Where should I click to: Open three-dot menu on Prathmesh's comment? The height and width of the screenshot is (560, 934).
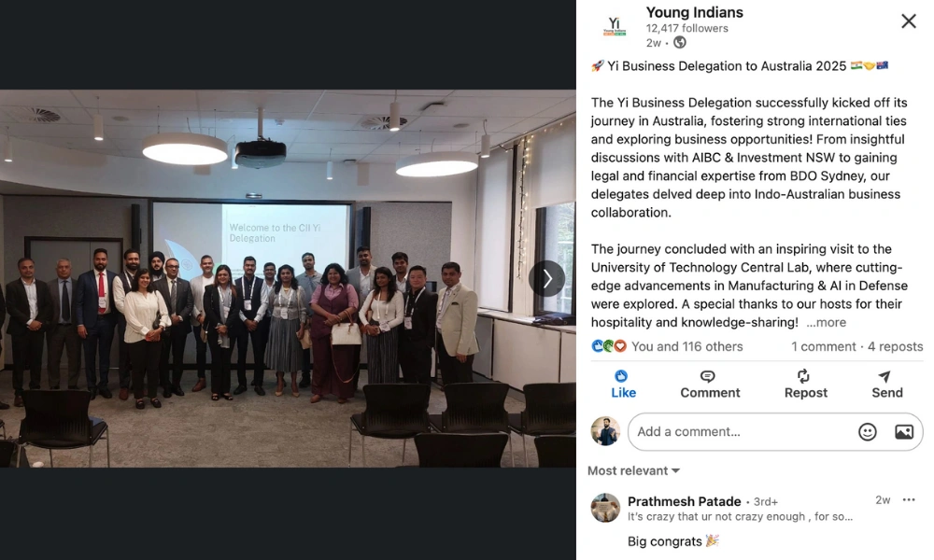(x=909, y=500)
